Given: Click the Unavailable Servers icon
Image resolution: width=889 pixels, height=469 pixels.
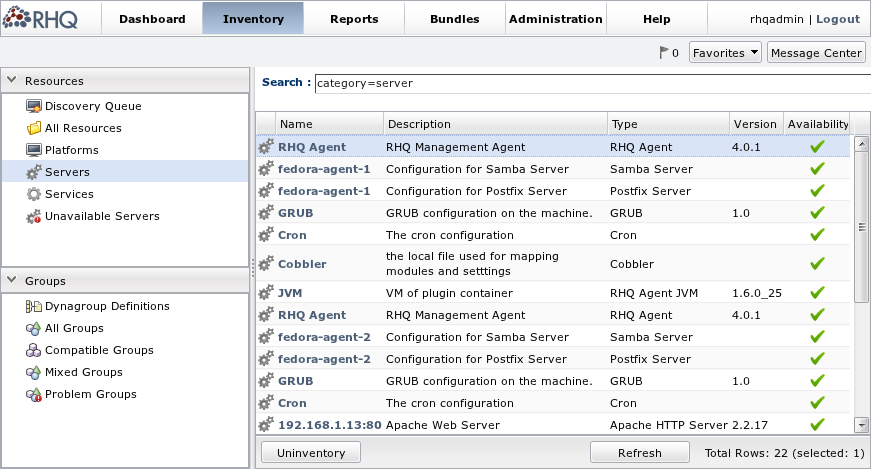Looking at the screenshot, I should [x=34, y=216].
